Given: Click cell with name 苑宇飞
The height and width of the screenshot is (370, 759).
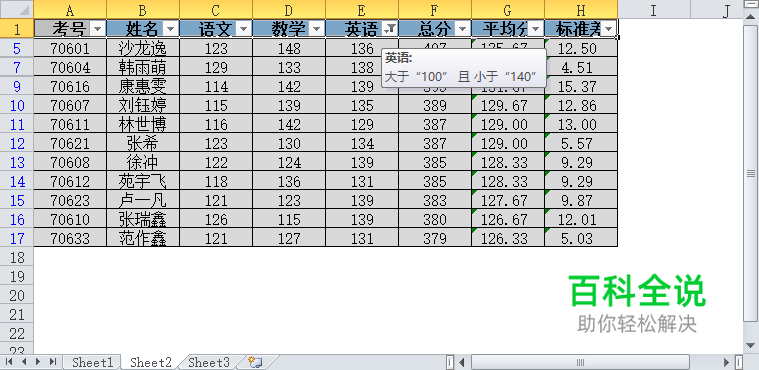Looking at the screenshot, I should [x=143, y=181].
